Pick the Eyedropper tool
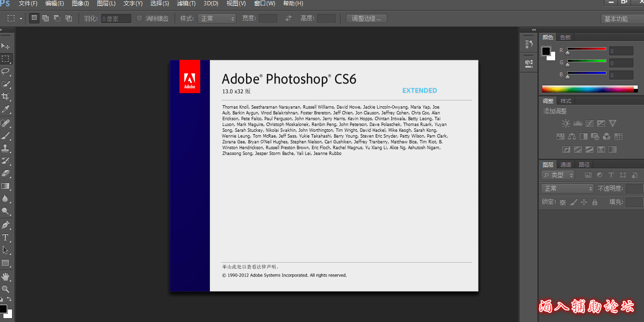Viewport: 644px width, 322px height. (6, 109)
